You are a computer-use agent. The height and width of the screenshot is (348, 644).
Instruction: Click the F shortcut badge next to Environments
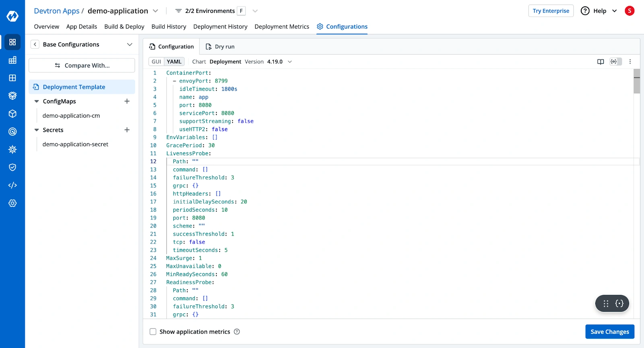(241, 11)
